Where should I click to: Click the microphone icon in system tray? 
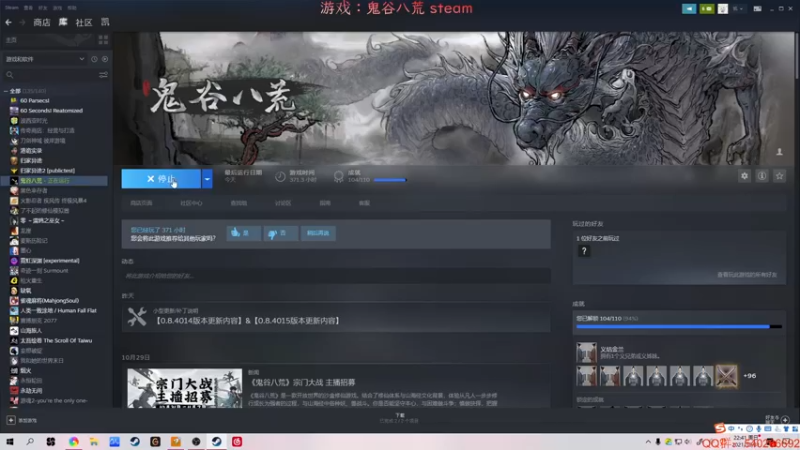[x=658, y=442]
